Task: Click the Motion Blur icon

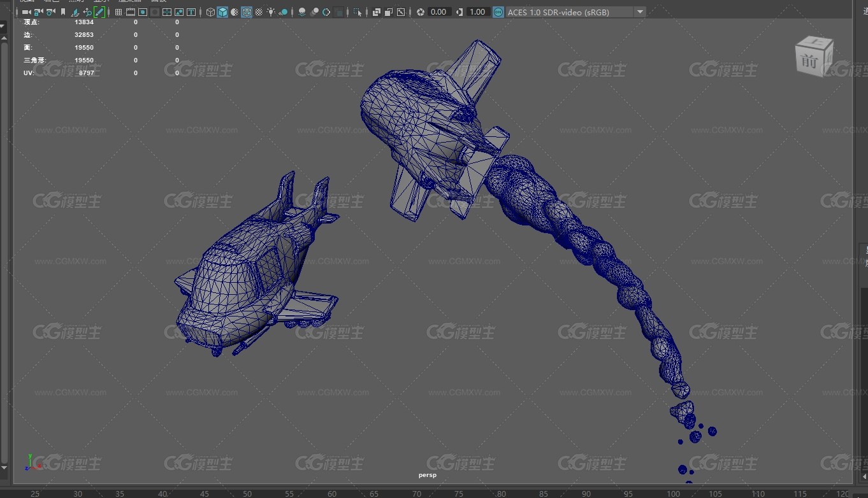Action: (x=314, y=12)
